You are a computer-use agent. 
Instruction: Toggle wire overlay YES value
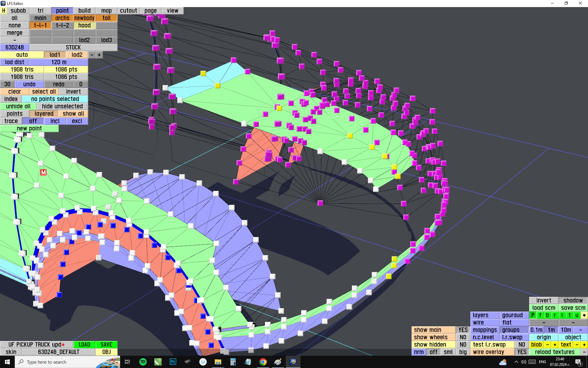tap(522, 352)
